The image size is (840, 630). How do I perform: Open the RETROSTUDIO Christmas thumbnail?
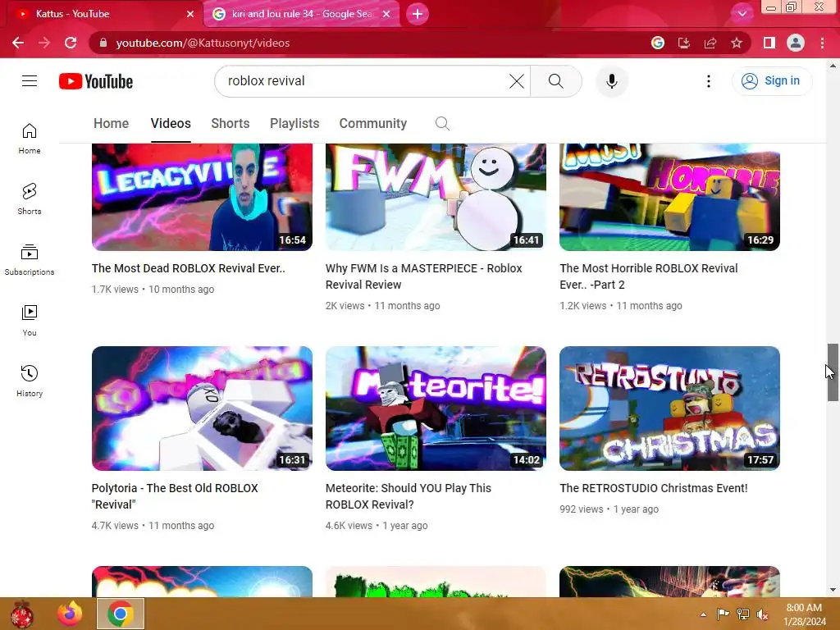(x=669, y=409)
